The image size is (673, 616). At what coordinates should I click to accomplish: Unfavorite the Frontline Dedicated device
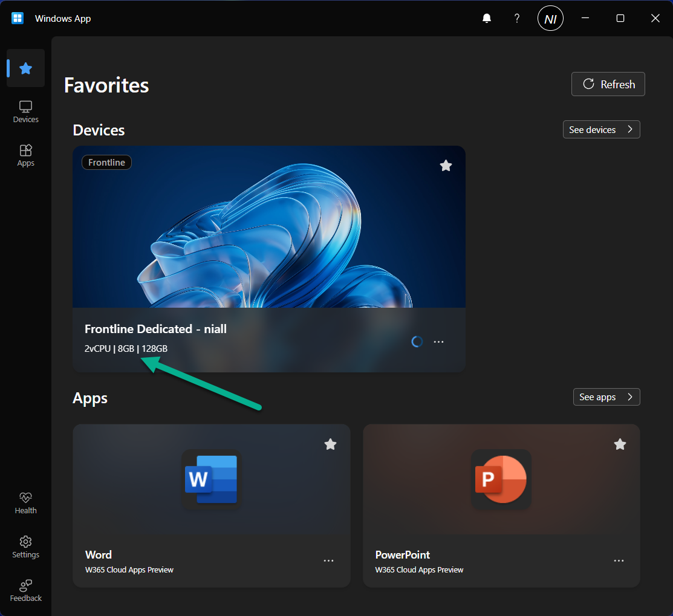(x=446, y=166)
